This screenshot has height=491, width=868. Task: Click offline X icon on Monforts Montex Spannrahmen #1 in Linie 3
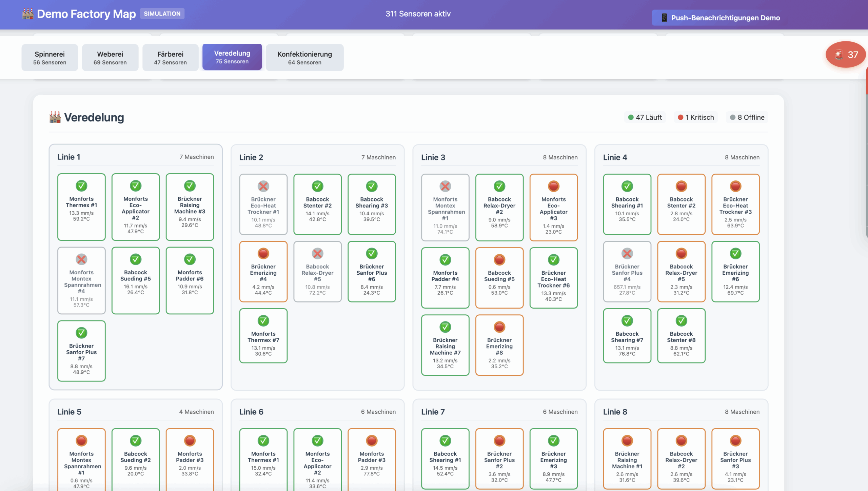pos(446,186)
